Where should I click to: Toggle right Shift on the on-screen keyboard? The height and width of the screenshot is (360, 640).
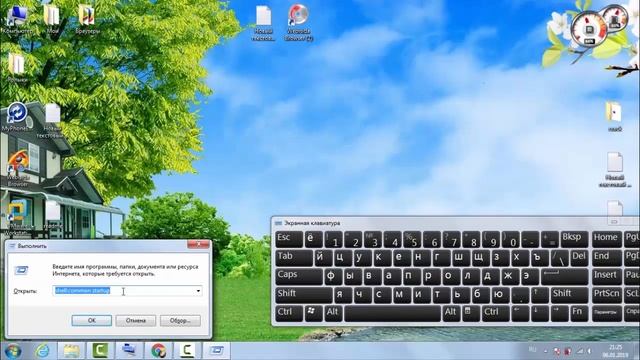click(x=569, y=295)
